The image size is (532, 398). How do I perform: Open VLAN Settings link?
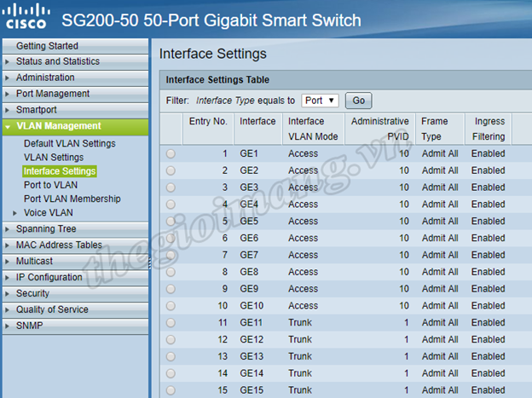[54, 158]
